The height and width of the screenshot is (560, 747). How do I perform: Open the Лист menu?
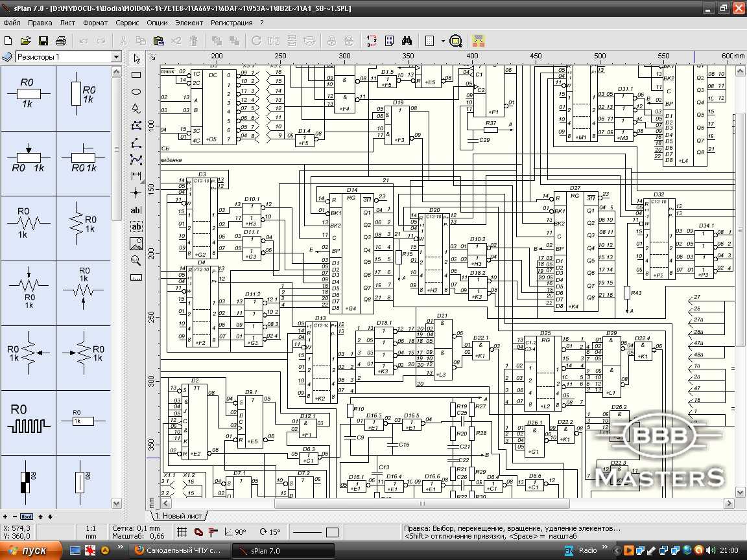pyautogui.click(x=67, y=23)
